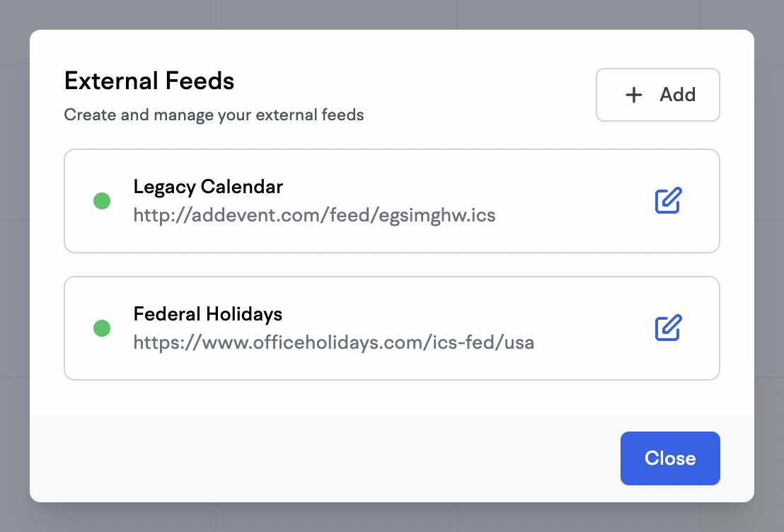
Task: Open the Federal Holidays edit pencil icon
Action: 669,328
